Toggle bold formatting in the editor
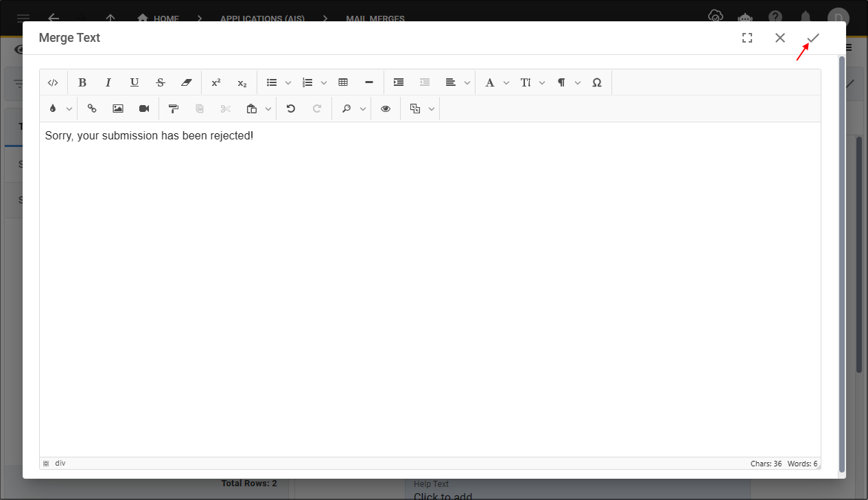The width and height of the screenshot is (868, 500). (x=82, y=82)
